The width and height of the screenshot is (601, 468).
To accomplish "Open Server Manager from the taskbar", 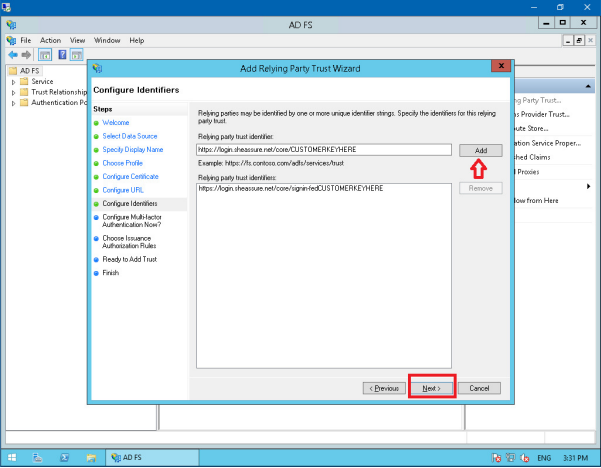I will pos(37,457).
